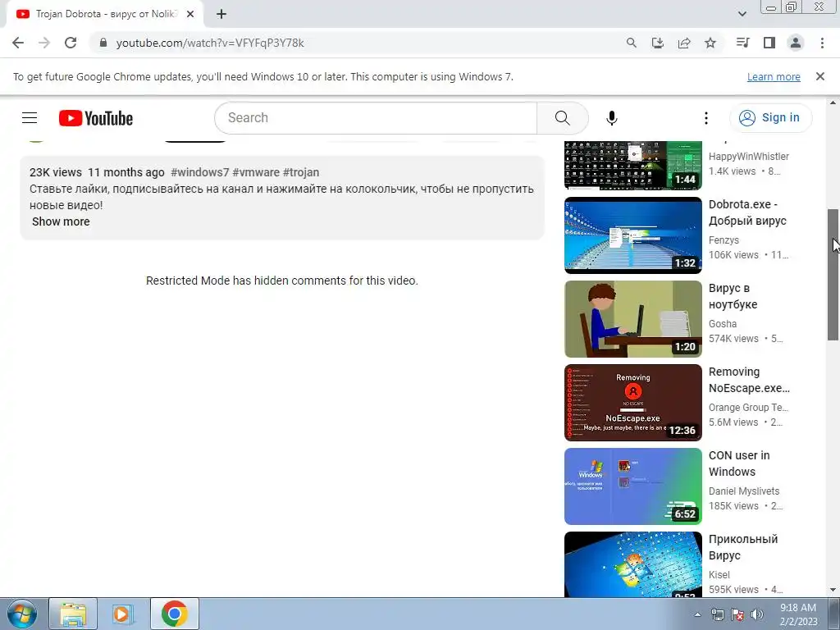Screen dimensions: 840x630
Task: Click the site lock icon in address bar
Action: 103,43
